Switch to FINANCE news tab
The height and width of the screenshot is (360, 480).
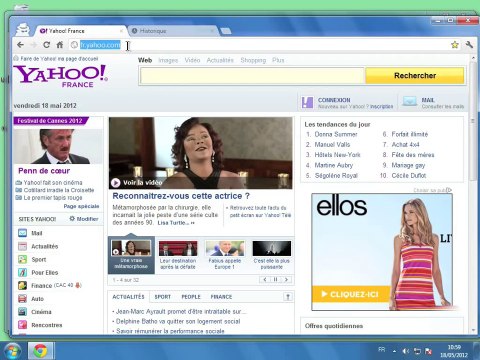coord(221,297)
